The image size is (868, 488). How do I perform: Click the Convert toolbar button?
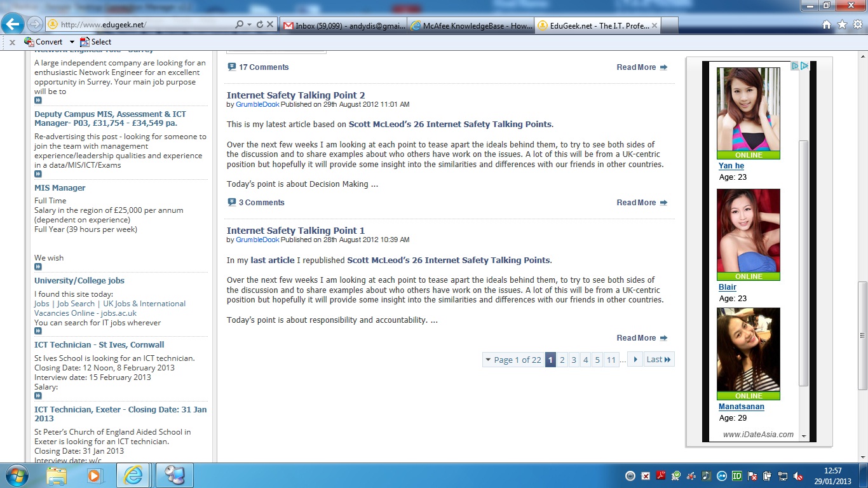coord(43,42)
